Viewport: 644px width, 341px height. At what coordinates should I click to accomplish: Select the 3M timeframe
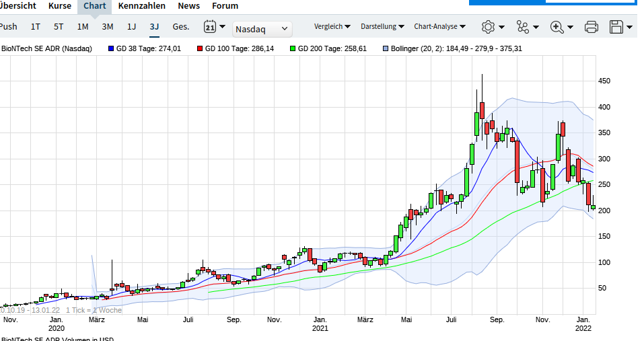(x=108, y=27)
